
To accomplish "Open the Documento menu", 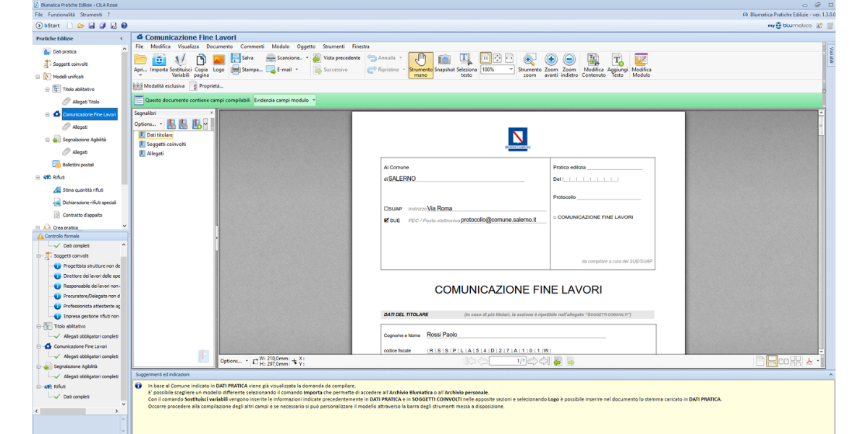I will (x=219, y=46).
